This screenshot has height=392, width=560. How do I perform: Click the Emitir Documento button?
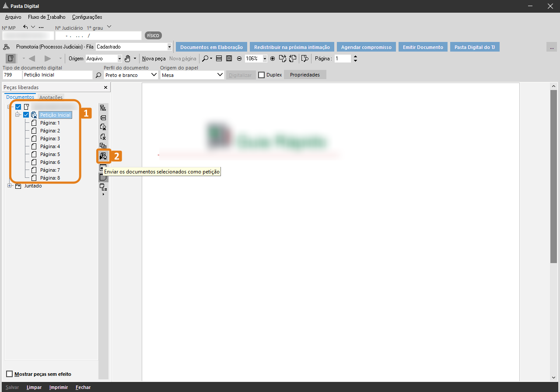[423, 47]
